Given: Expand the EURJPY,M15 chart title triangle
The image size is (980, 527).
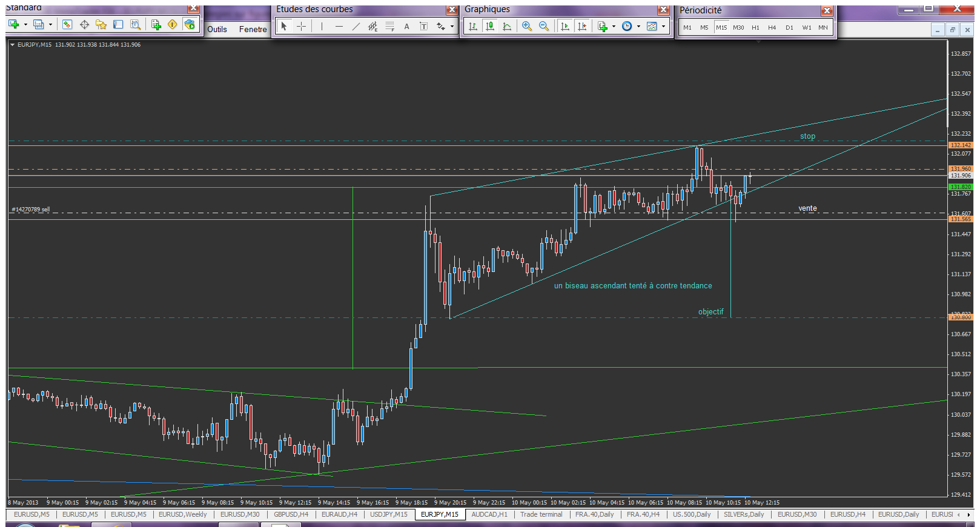Looking at the screenshot, I should click(x=12, y=45).
